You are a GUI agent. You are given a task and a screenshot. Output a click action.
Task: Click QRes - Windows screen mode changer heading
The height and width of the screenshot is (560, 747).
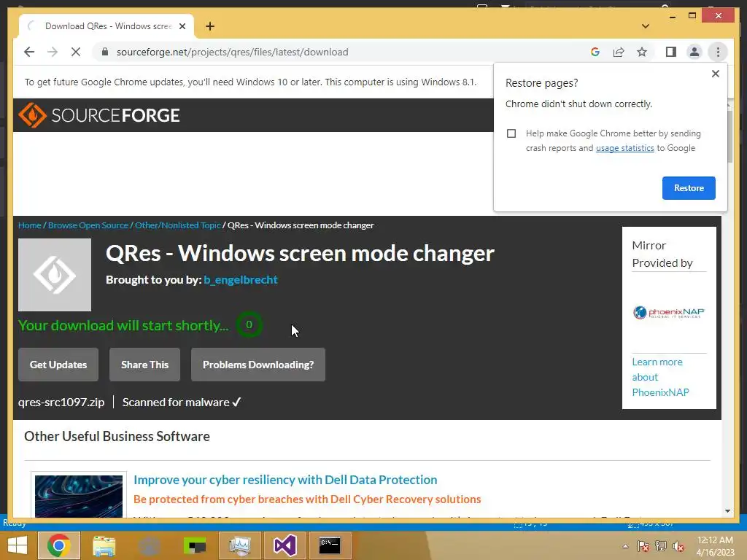point(300,253)
